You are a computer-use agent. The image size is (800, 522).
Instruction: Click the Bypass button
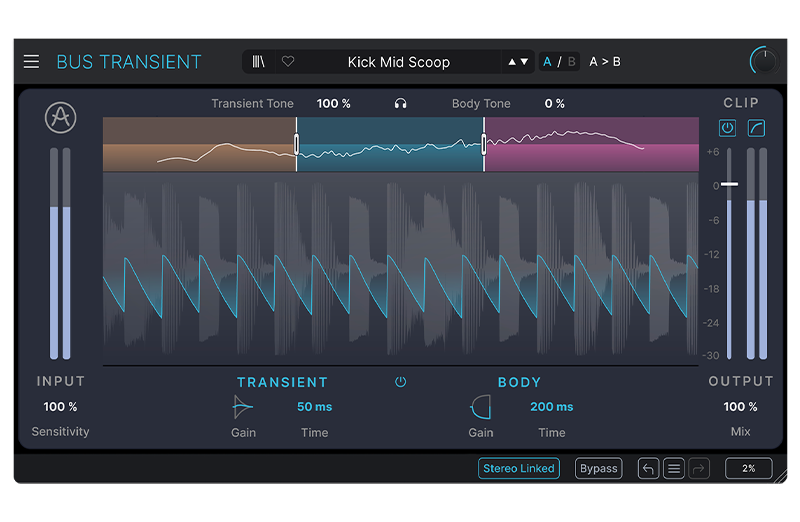coord(599,468)
